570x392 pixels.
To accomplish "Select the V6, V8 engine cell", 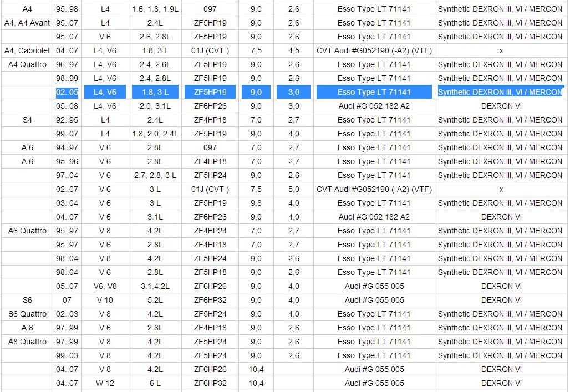I will [x=105, y=286].
